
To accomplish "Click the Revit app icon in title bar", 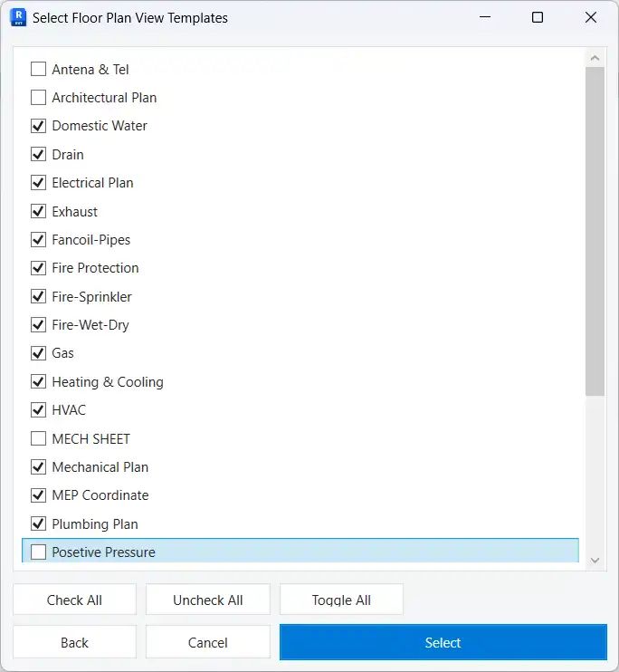I will [x=17, y=17].
